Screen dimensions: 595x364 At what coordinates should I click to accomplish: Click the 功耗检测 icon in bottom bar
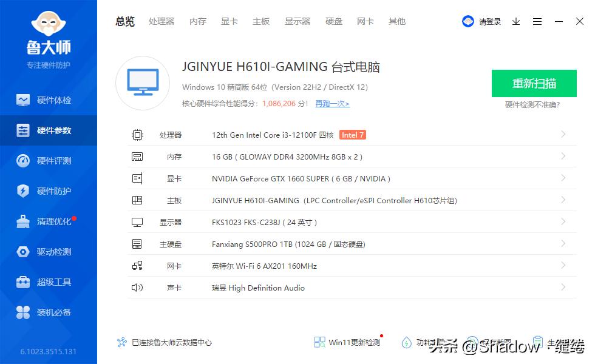click(x=407, y=342)
